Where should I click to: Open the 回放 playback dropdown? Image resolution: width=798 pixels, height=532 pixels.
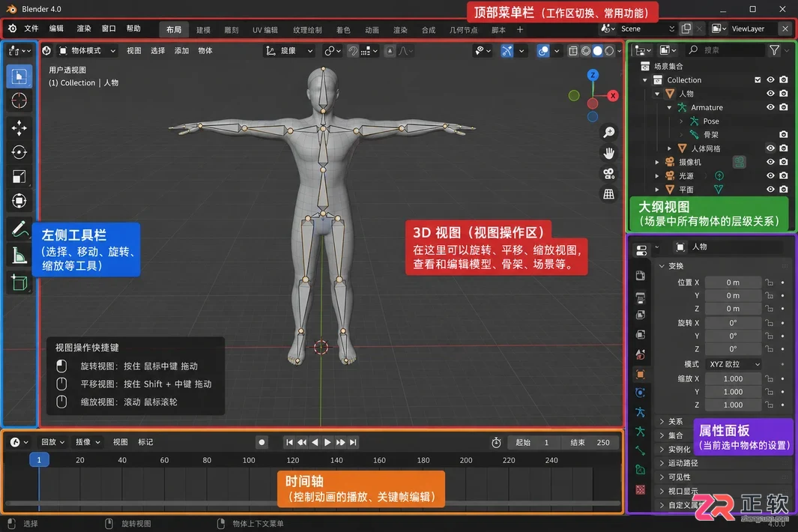[x=53, y=442]
